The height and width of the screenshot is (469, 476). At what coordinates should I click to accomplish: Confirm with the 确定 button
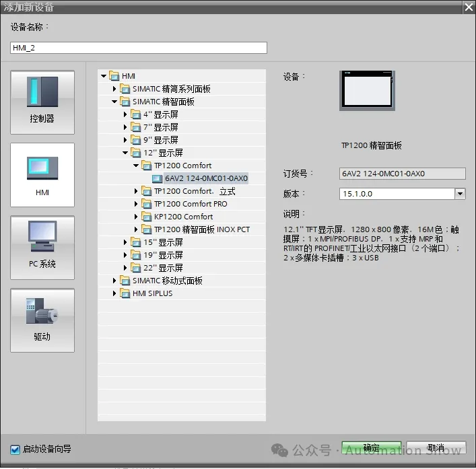point(372,447)
